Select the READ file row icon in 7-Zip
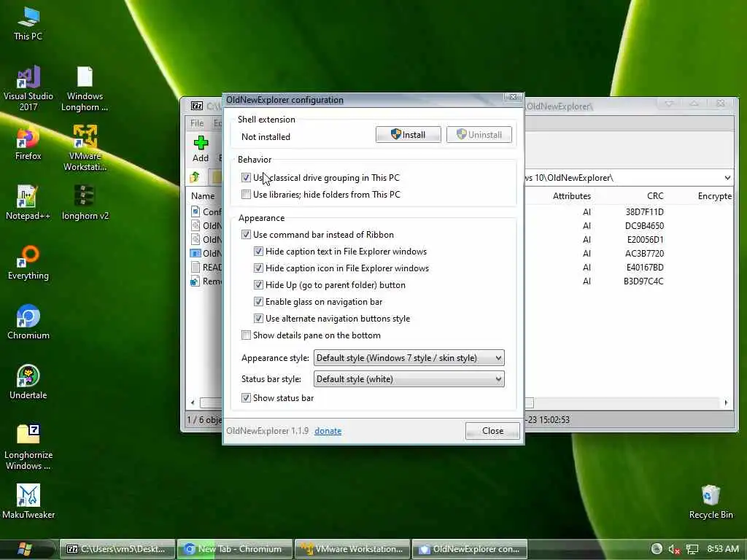 pyautogui.click(x=195, y=267)
